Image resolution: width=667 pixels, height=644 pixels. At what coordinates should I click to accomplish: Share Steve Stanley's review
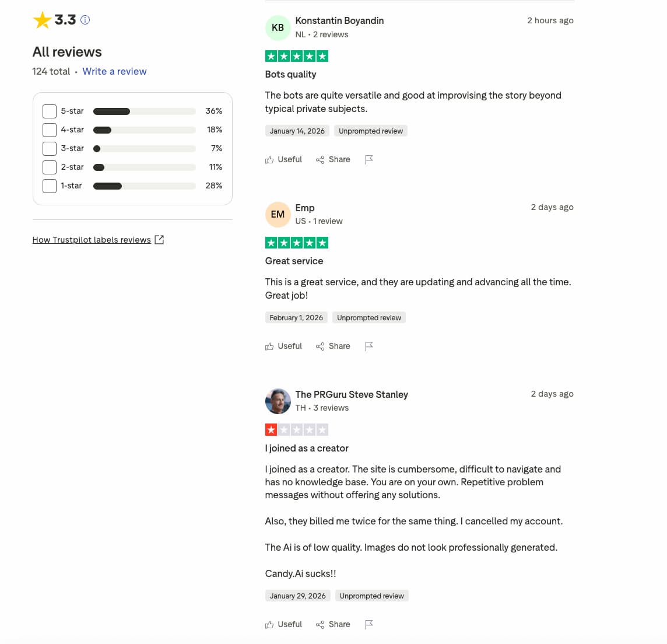click(333, 624)
